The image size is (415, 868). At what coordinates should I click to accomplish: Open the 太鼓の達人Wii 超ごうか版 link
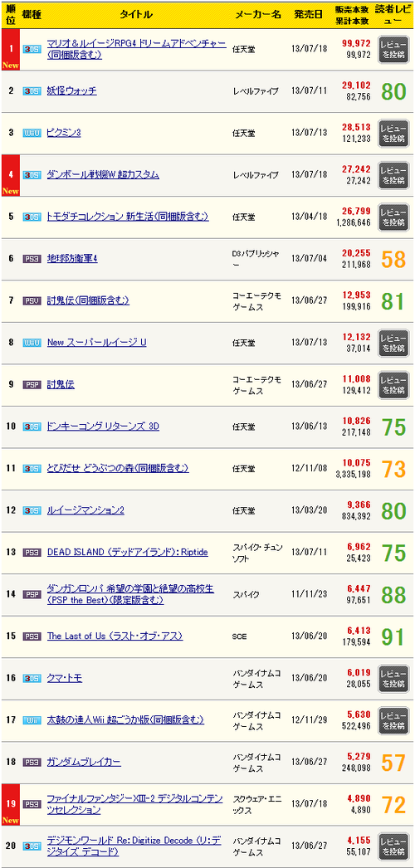pyautogui.click(x=125, y=720)
